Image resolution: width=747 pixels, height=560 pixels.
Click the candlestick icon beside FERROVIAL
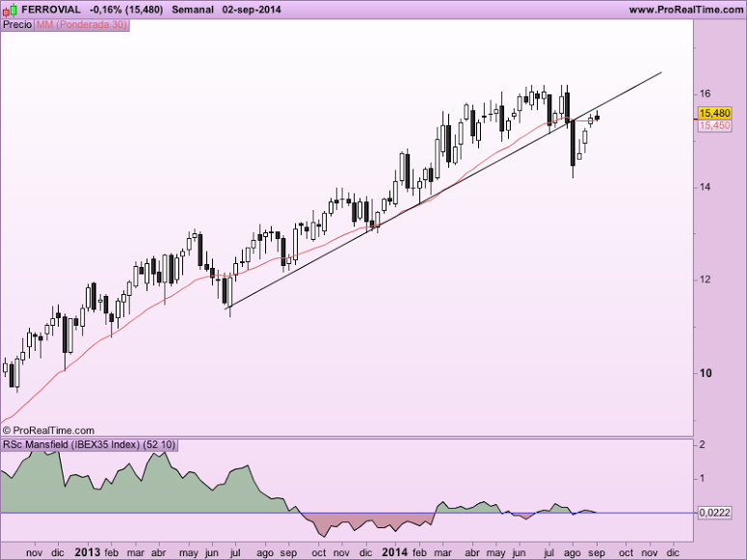point(10,9)
